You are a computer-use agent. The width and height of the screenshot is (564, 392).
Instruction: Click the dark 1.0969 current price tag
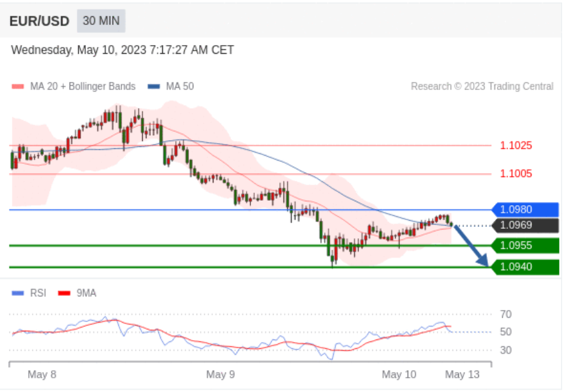[525, 225]
